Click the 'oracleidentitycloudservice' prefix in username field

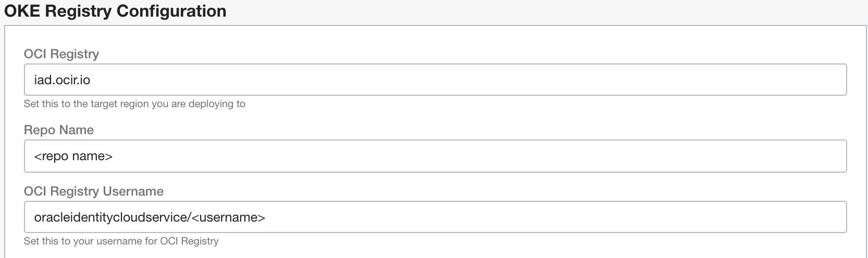click(x=110, y=217)
